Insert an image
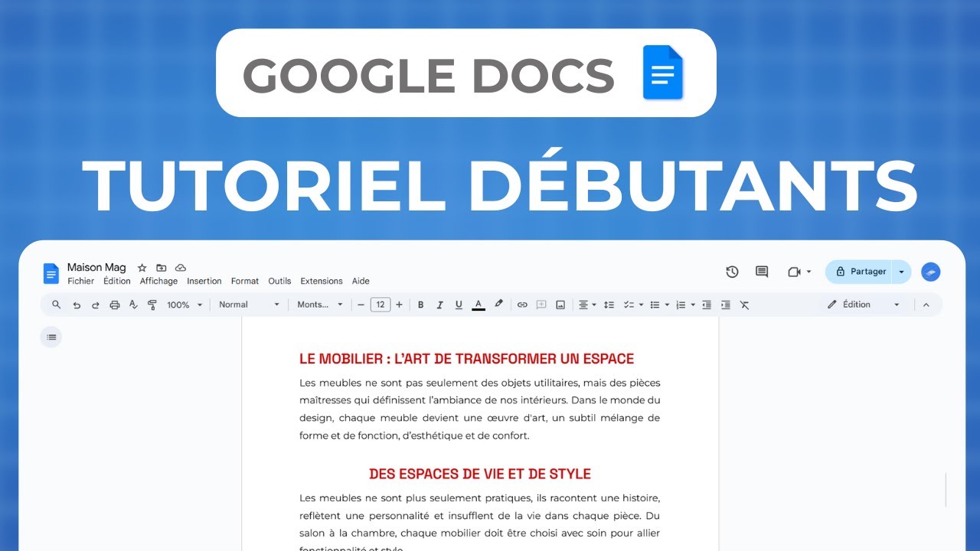 [x=560, y=305]
